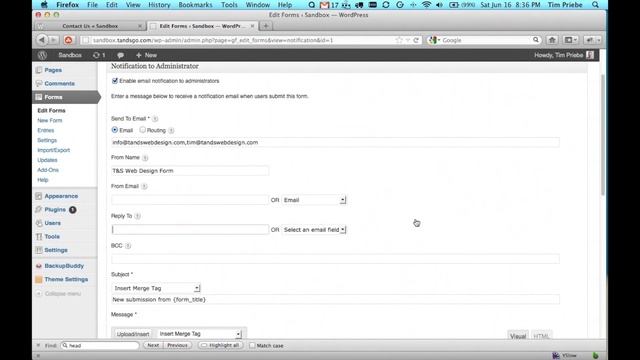Click page vertical scrollbar
640x360 pixels.
point(602,135)
